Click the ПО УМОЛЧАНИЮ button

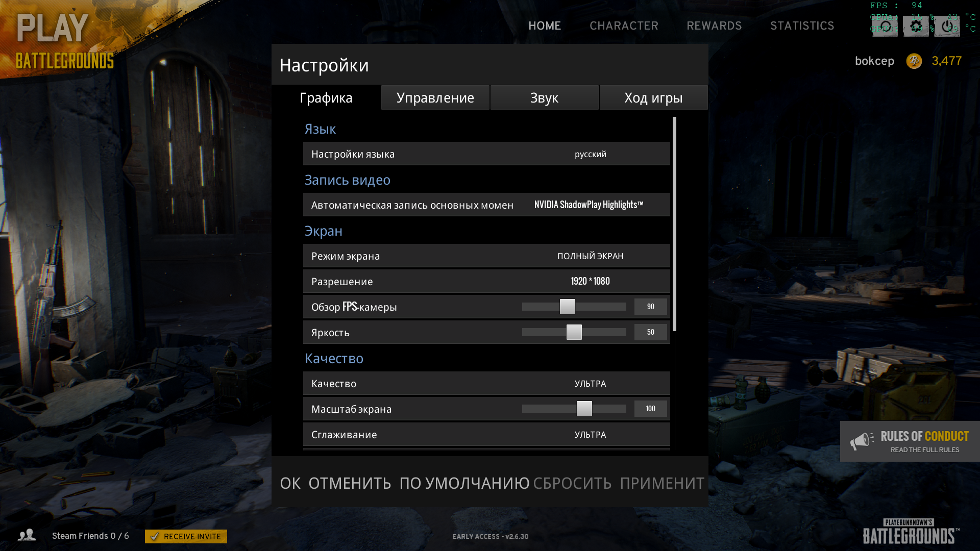pyautogui.click(x=464, y=483)
